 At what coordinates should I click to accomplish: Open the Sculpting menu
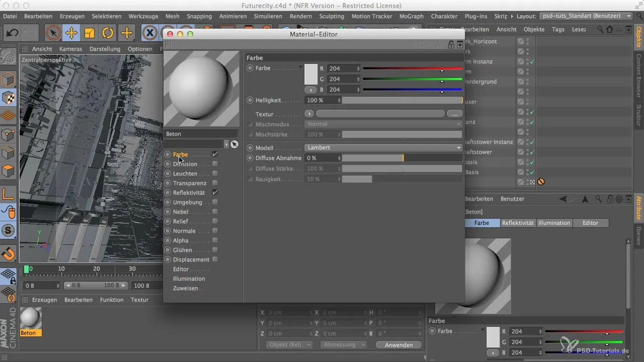[x=332, y=16]
